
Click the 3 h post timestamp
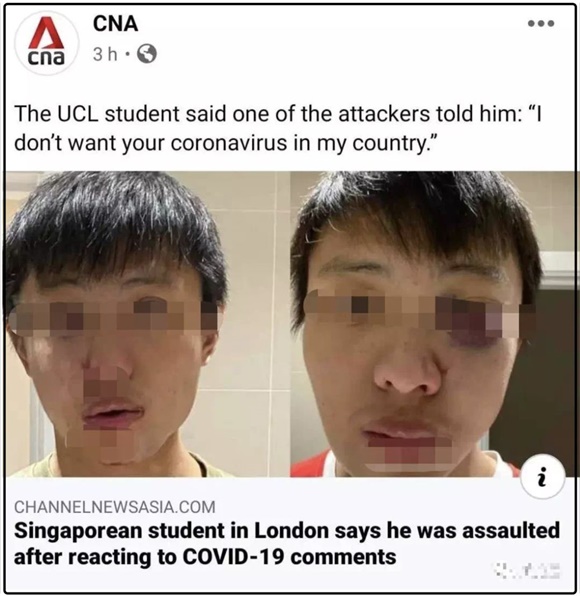(x=105, y=54)
